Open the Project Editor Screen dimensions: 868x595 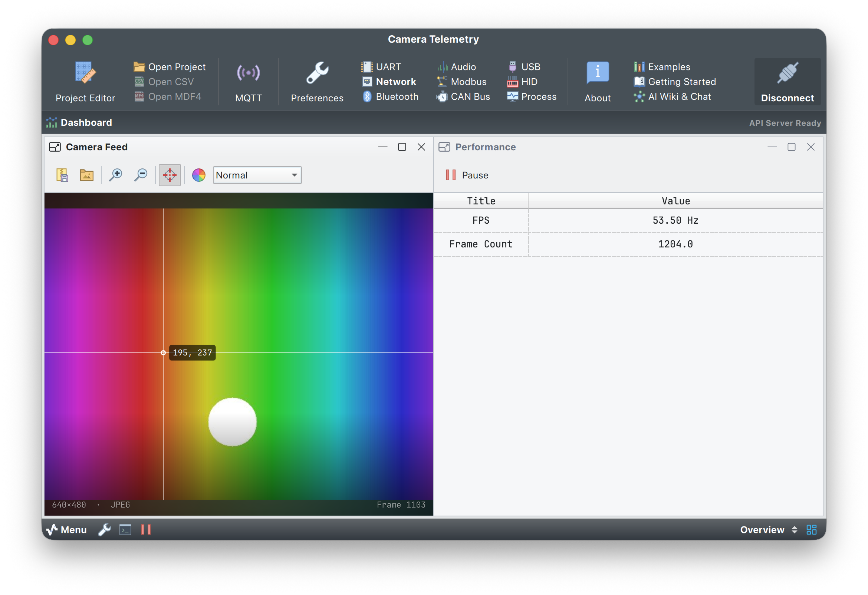[85, 82]
